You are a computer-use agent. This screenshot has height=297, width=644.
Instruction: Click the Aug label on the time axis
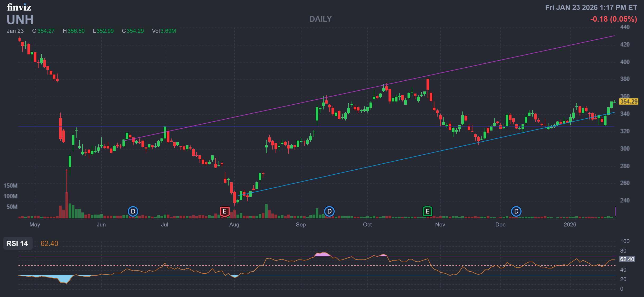234,225
